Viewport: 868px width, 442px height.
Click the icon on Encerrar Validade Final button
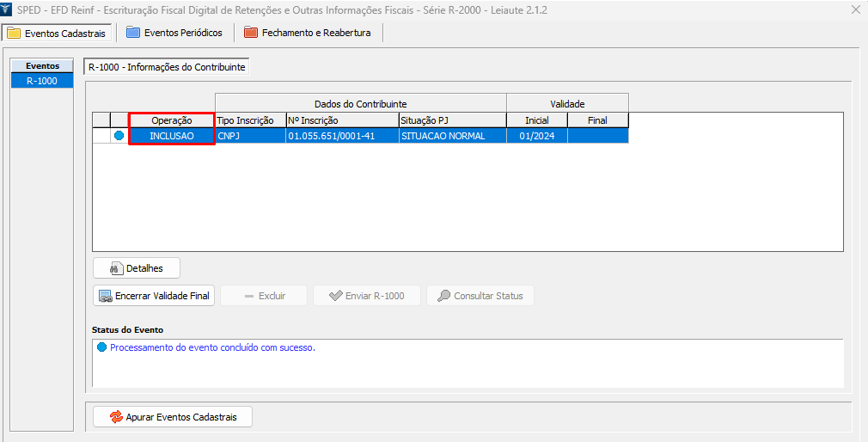(x=106, y=296)
